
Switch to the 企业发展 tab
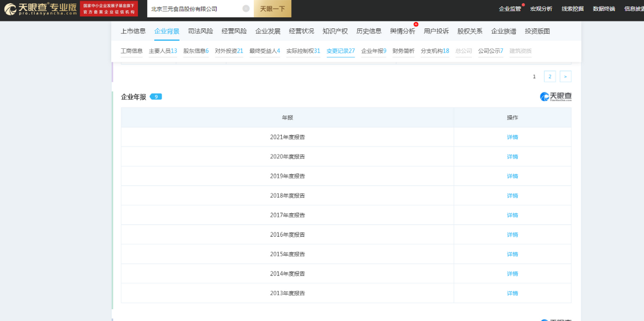pyautogui.click(x=268, y=31)
